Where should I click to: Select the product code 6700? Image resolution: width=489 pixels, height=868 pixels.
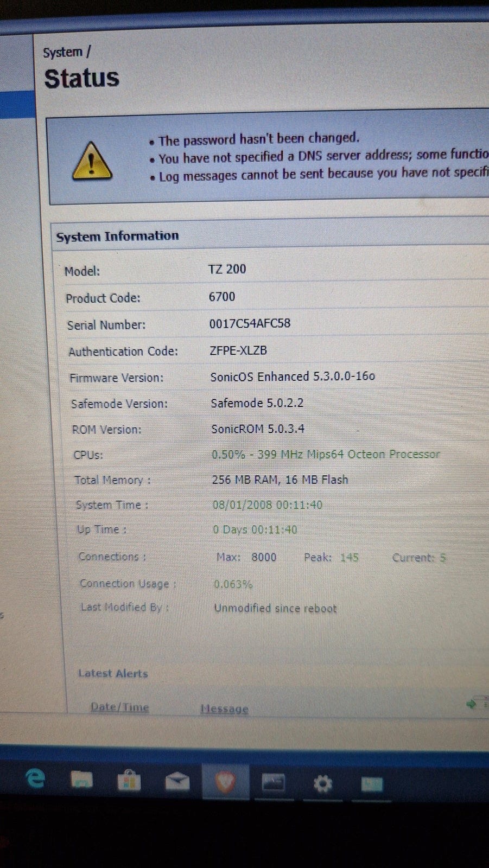pos(222,297)
